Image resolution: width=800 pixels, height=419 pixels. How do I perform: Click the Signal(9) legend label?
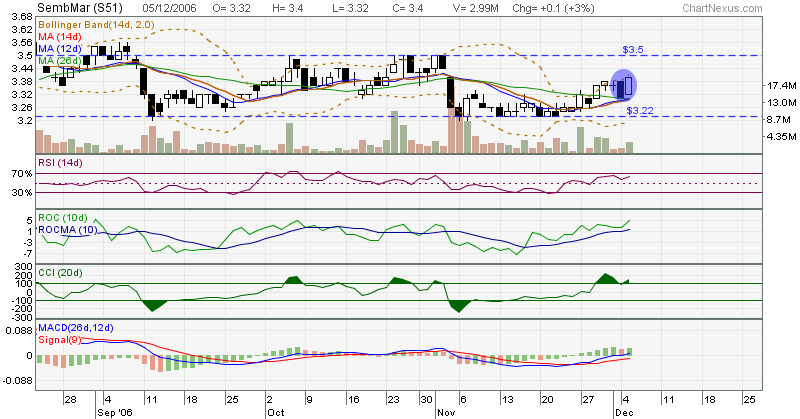click(60, 340)
